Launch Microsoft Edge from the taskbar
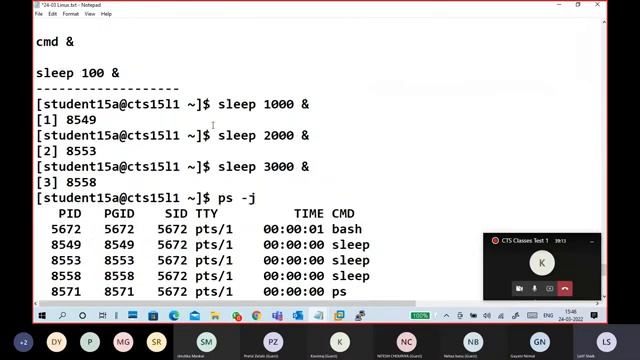Viewport: 640px width, 360px height. (174, 316)
